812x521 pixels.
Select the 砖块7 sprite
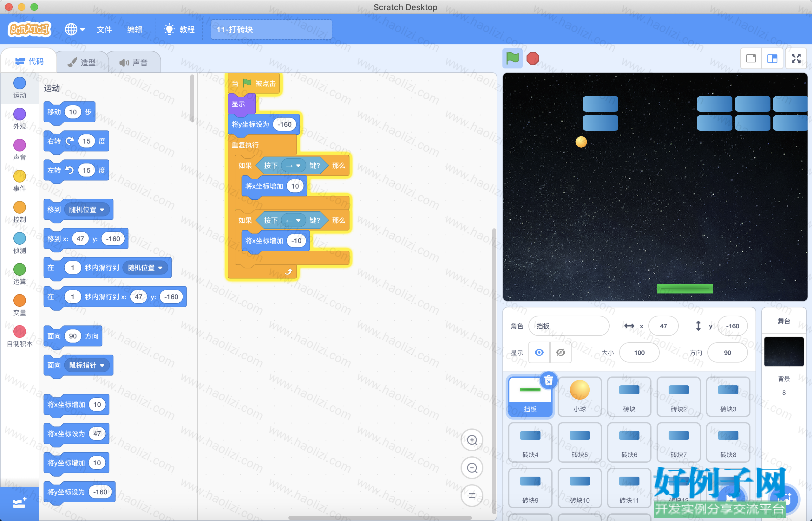point(678,442)
